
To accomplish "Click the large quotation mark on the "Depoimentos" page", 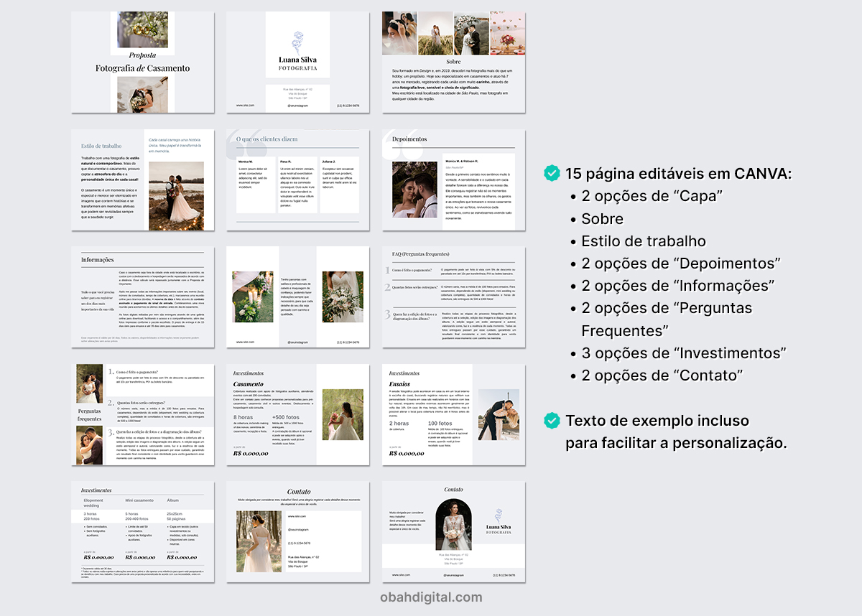I will [x=402, y=146].
